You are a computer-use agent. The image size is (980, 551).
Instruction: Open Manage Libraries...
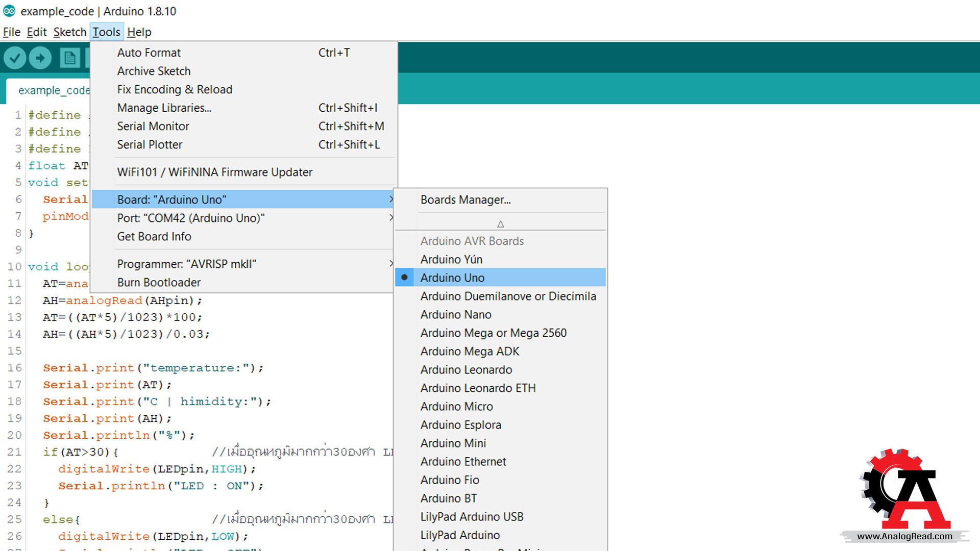point(244,108)
